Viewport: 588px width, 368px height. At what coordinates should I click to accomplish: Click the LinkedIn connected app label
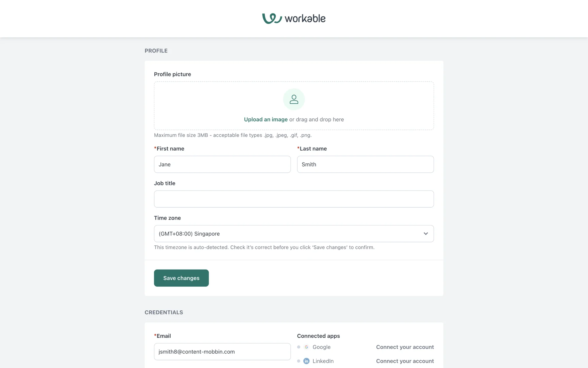coord(323,361)
